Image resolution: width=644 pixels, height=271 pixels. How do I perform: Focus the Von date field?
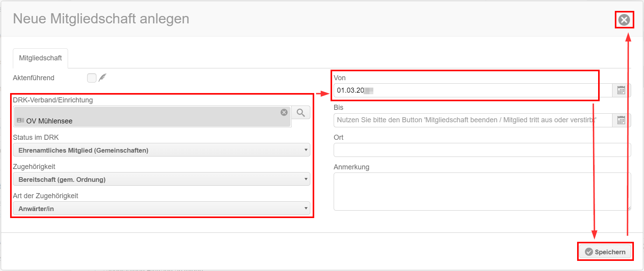tap(472, 90)
